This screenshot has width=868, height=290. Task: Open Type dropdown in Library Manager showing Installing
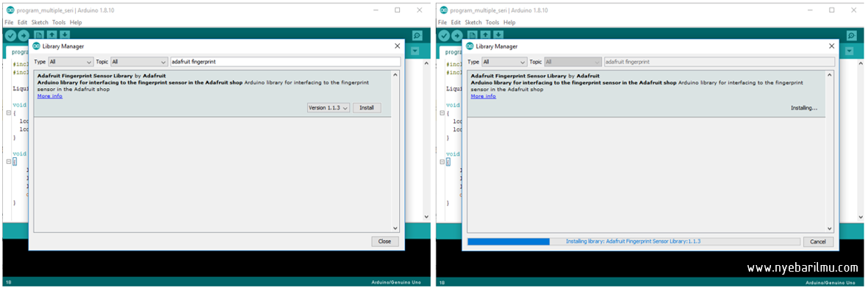click(504, 62)
